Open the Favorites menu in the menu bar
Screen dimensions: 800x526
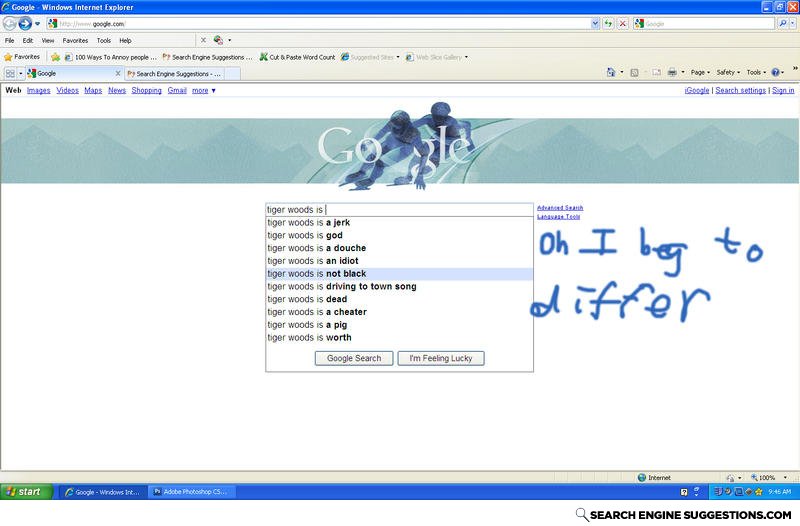[75, 40]
